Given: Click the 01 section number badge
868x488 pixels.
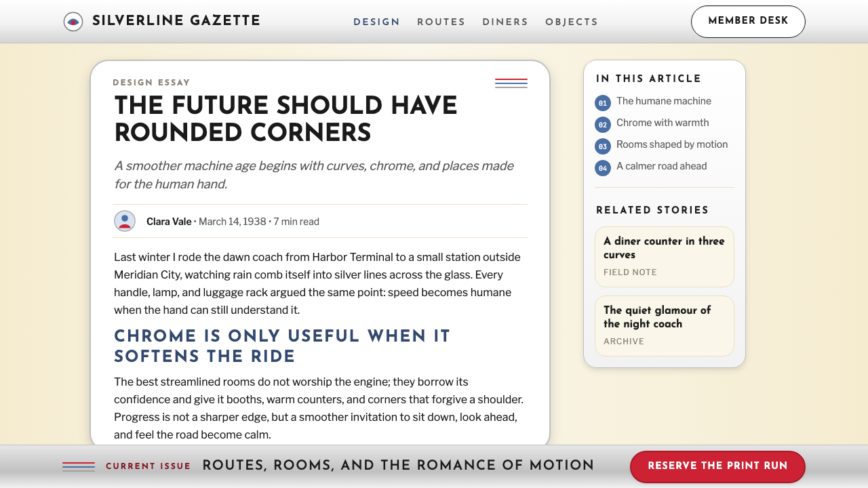Looking at the screenshot, I should pyautogui.click(x=603, y=103).
